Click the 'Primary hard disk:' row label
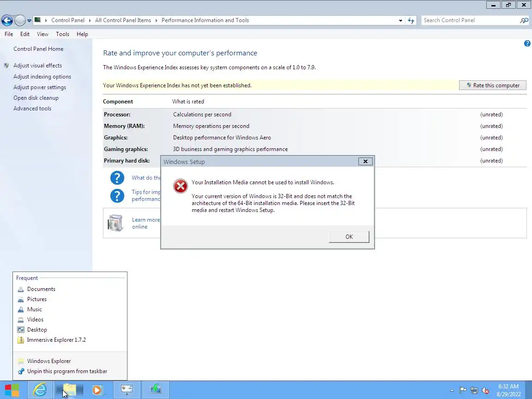The width and height of the screenshot is (532, 399). click(x=127, y=161)
